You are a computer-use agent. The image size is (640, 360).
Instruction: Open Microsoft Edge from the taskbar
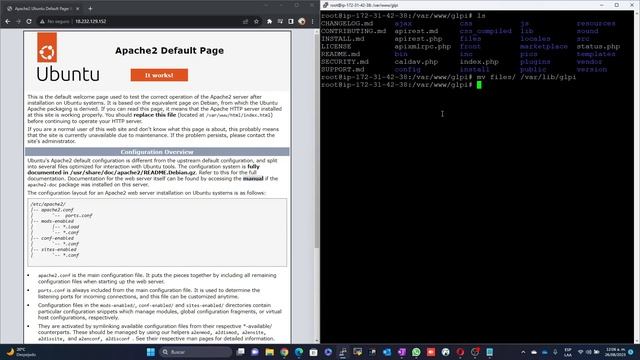[x=299, y=352]
